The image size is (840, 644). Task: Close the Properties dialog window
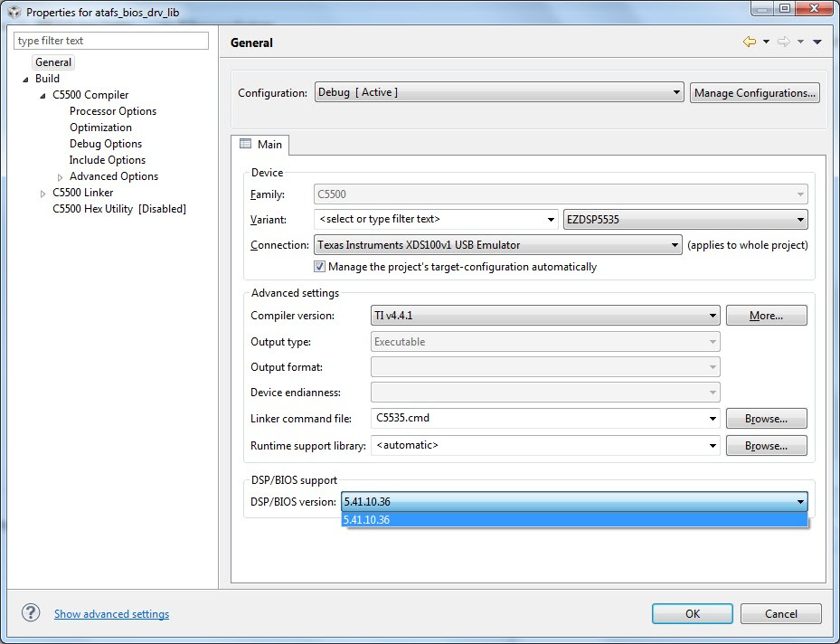(815, 8)
